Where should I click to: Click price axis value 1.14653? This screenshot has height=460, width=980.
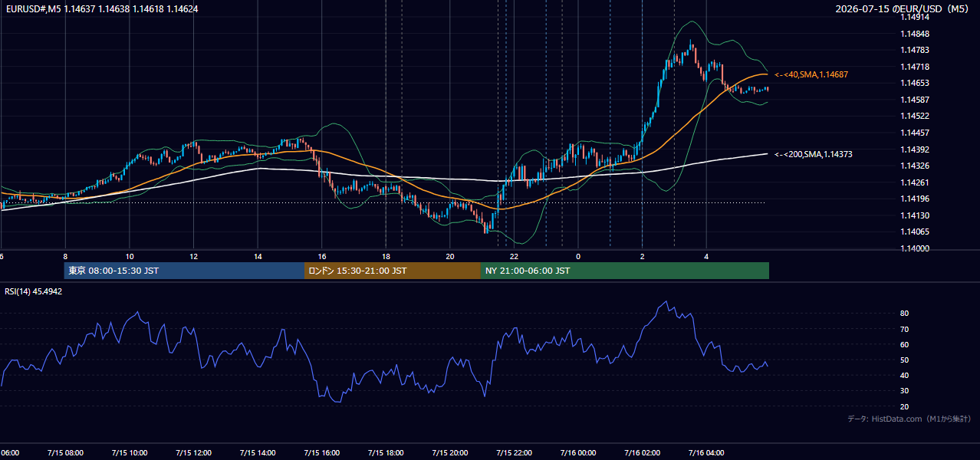914,84
